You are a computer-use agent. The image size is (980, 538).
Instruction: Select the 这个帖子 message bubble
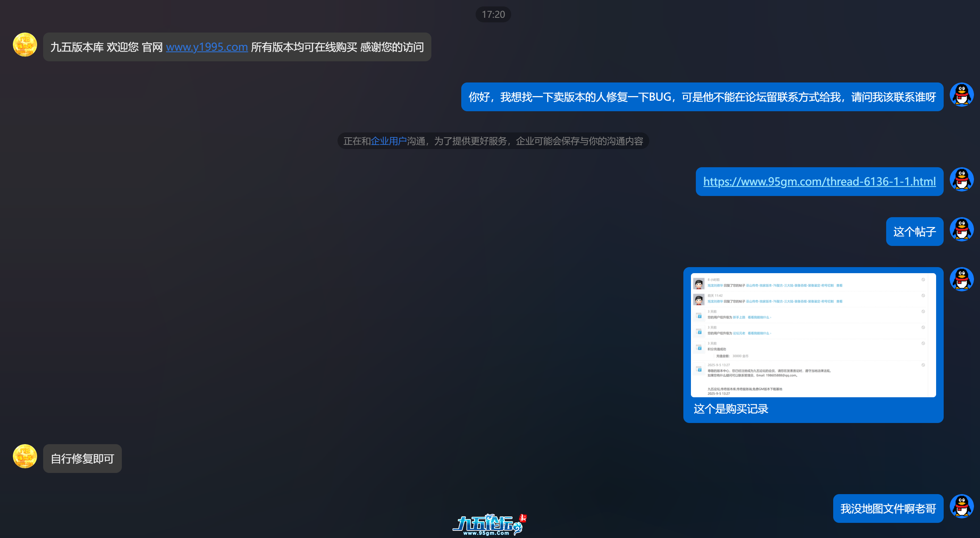point(914,232)
